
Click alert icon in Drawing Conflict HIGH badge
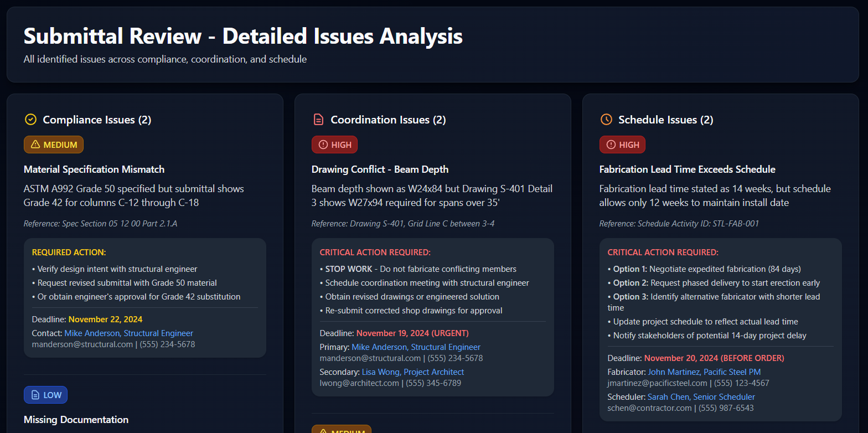click(323, 145)
